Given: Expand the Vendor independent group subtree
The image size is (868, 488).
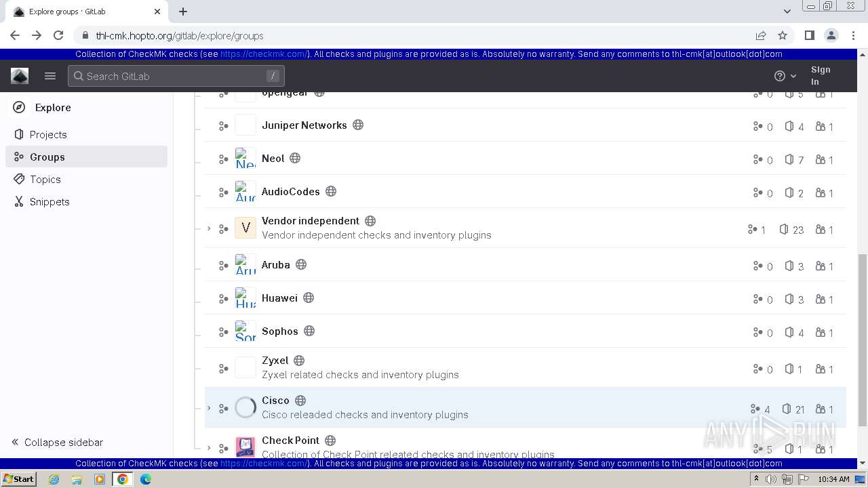Looking at the screenshot, I should point(209,228).
